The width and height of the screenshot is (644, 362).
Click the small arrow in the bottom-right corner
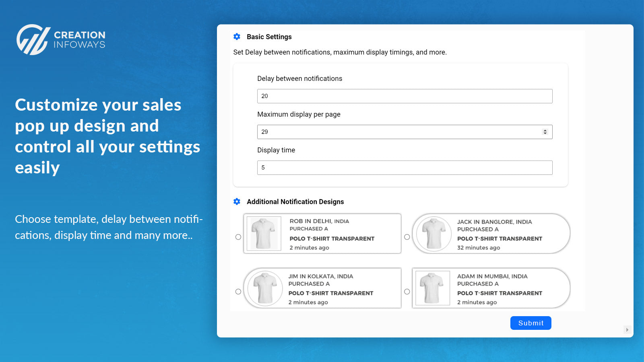coord(627,330)
